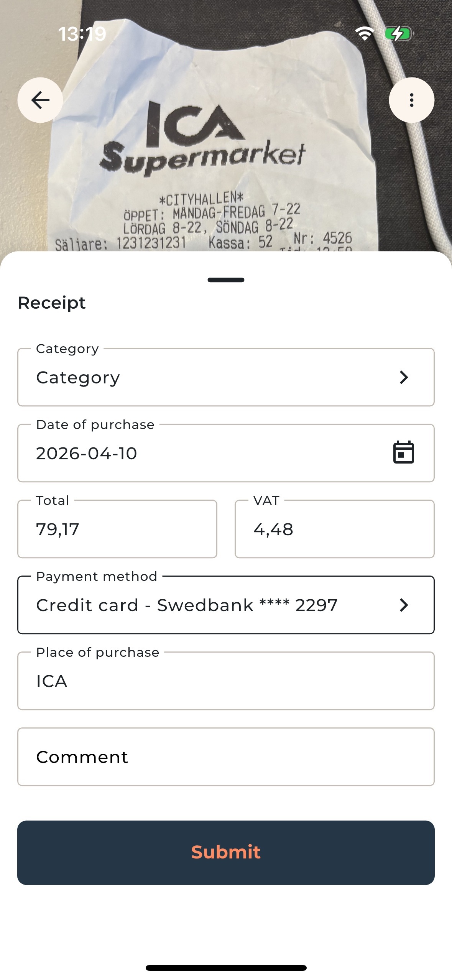The width and height of the screenshot is (452, 980).
Task: Tap the Receipt heading
Action: point(52,303)
